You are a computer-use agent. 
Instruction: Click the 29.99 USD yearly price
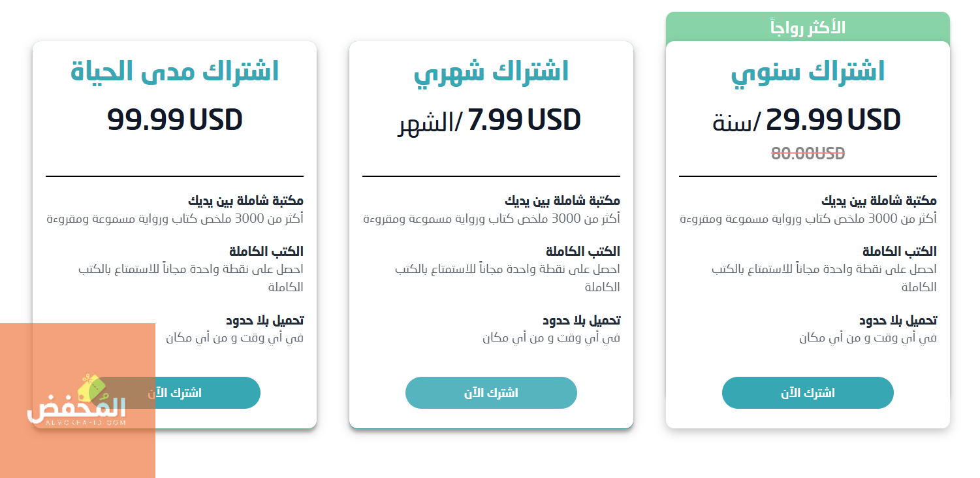tap(833, 119)
